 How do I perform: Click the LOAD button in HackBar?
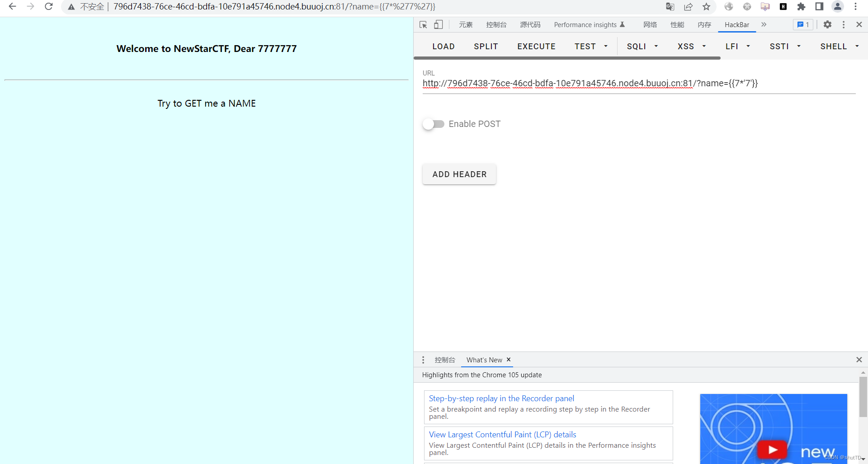(x=443, y=46)
